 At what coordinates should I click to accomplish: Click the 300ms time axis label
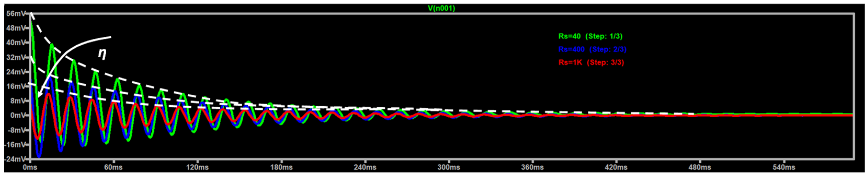(449, 167)
